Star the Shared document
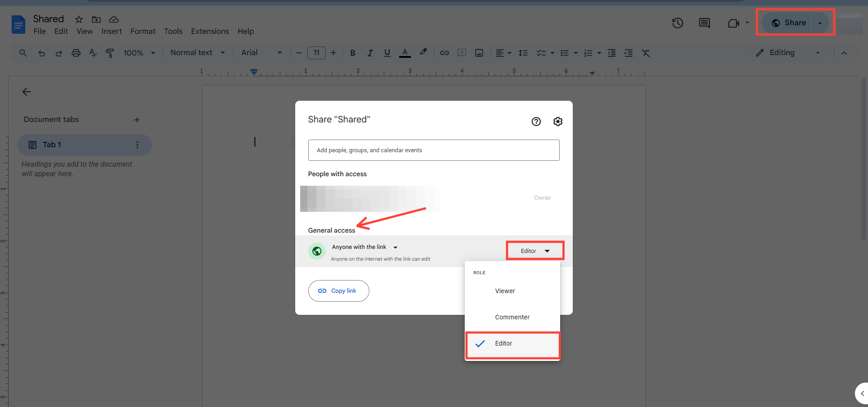 point(79,19)
